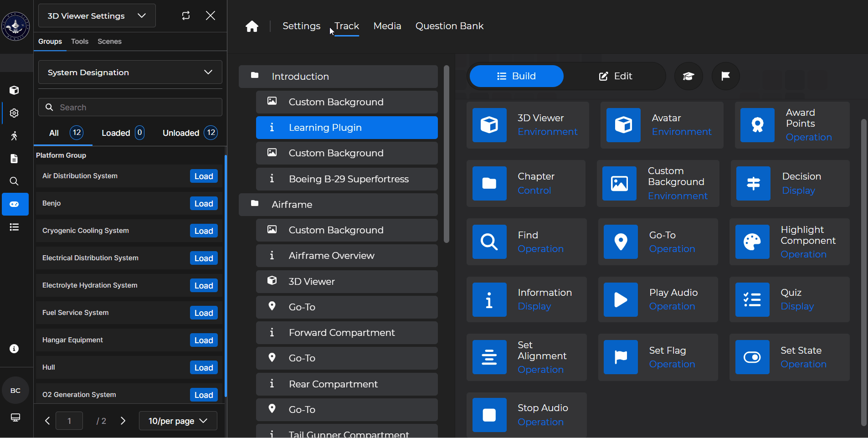Switch to Edit mode
The image size is (868, 438).
click(x=615, y=76)
